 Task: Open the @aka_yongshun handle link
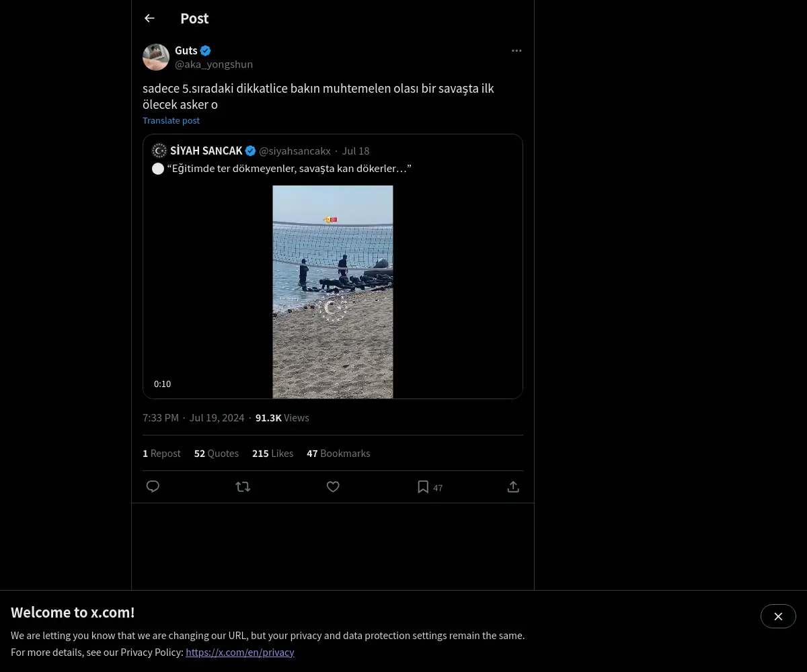(214, 65)
